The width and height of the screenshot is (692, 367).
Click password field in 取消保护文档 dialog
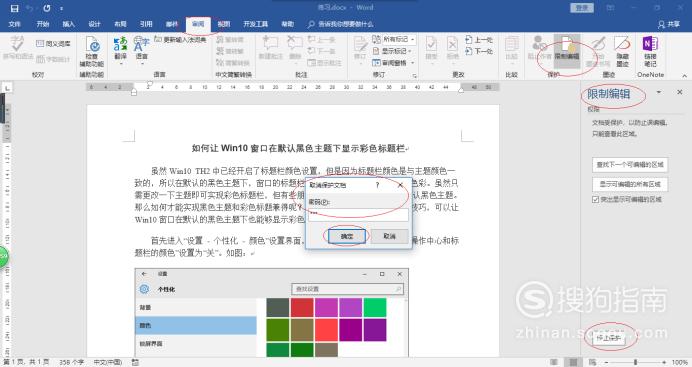[x=358, y=215]
